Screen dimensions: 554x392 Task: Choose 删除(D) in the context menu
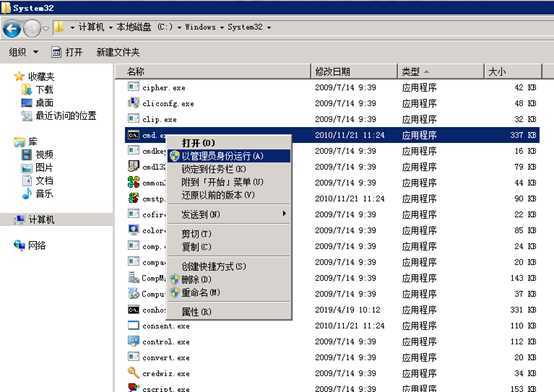click(229, 279)
